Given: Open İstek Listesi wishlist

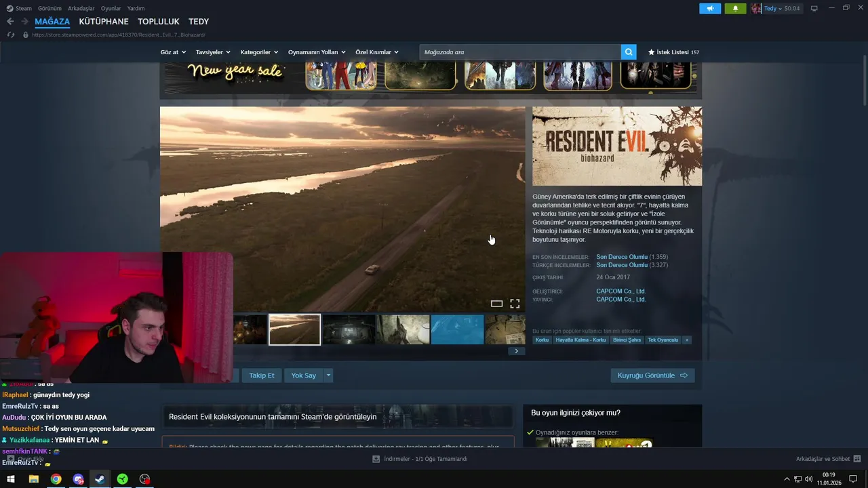Looking at the screenshot, I should coord(673,52).
